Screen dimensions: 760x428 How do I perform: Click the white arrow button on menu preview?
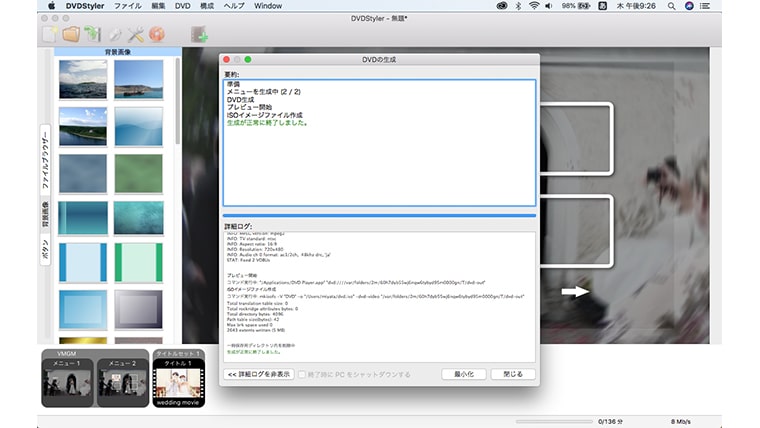pos(575,291)
